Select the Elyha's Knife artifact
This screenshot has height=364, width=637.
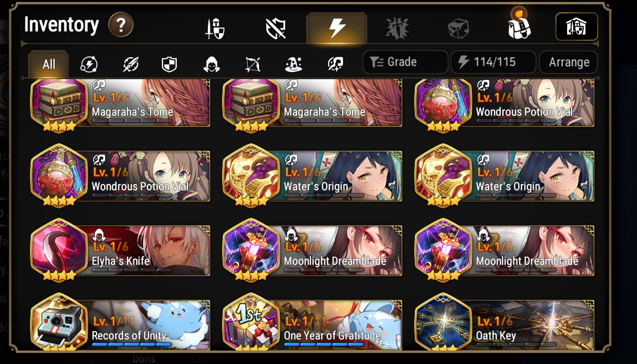[120, 250]
